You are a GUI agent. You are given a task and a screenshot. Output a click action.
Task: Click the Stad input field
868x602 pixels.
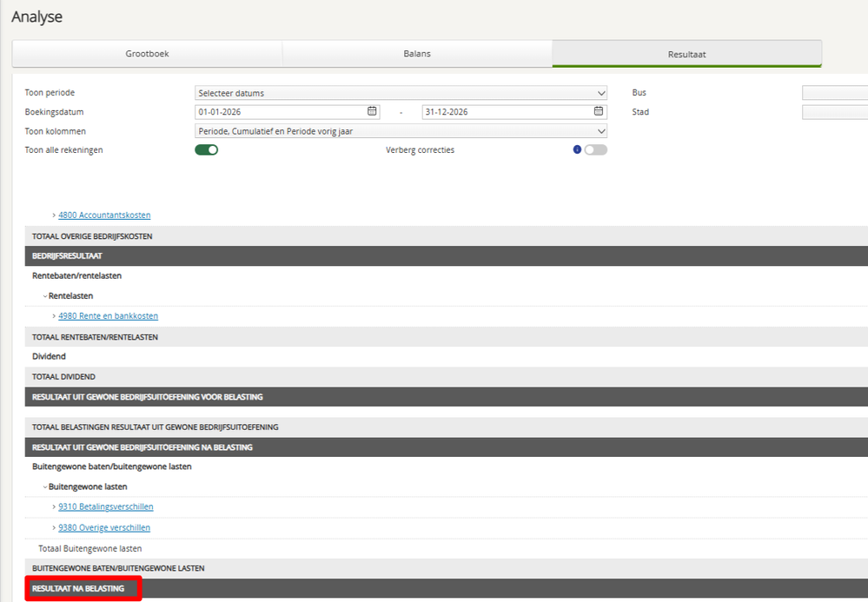(835, 112)
